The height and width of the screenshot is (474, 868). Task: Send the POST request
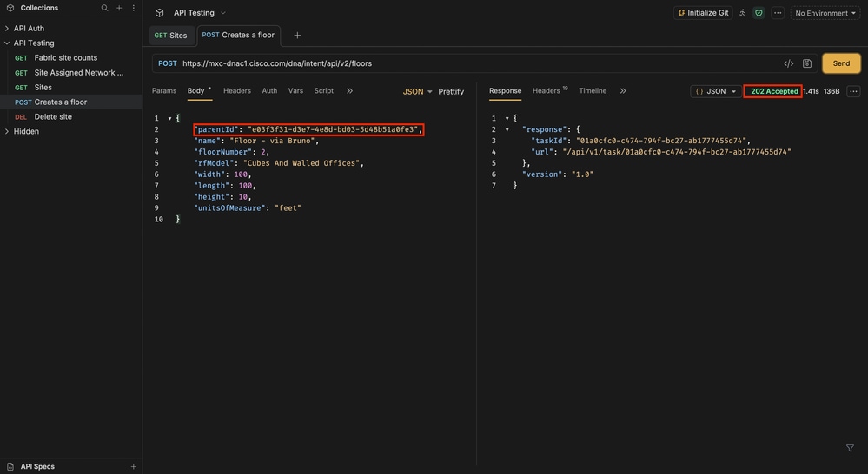(841, 63)
